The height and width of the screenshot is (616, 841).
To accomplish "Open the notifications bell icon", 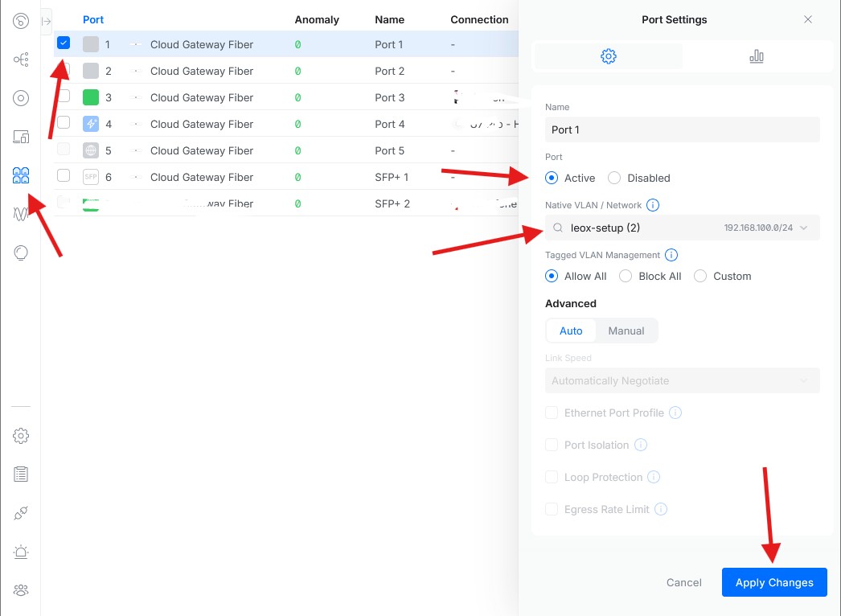I will (x=20, y=552).
